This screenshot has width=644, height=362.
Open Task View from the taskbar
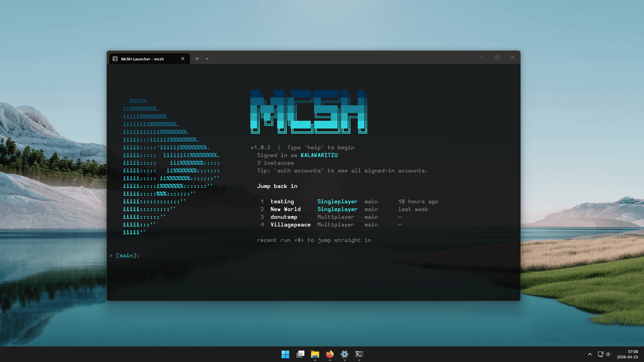(300, 354)
